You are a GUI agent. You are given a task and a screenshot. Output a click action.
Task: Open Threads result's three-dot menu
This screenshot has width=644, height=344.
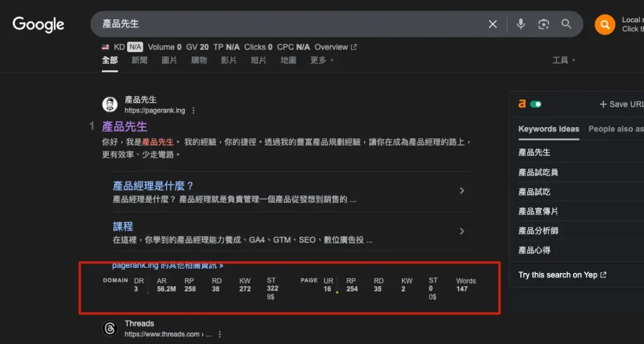click(219, 334)
